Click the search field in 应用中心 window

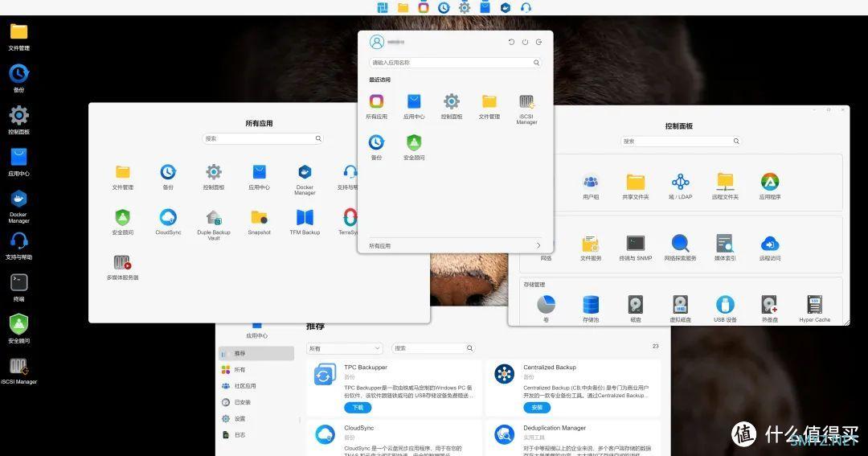(x=433, y=348)
